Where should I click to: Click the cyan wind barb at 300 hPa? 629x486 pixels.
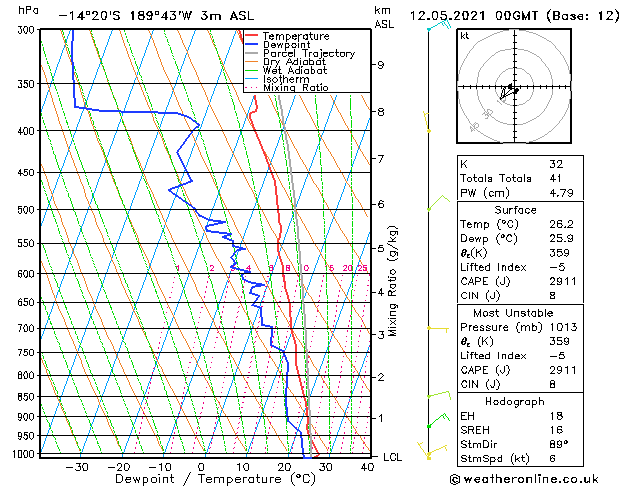coord(433,26)
